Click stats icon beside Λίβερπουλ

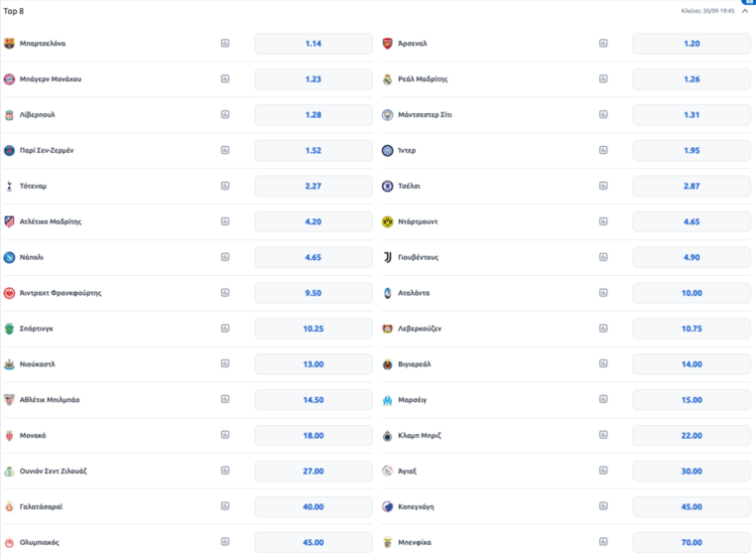click(225, 115)
